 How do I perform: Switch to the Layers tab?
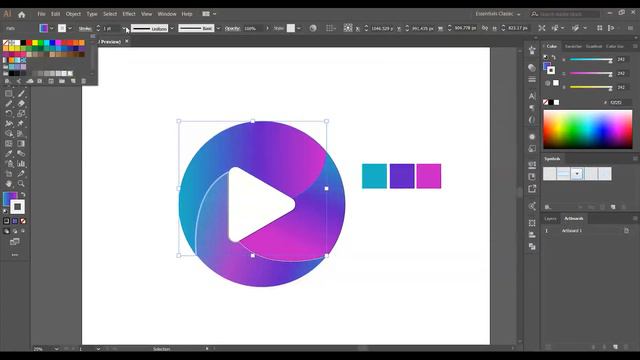coord(550,219)
